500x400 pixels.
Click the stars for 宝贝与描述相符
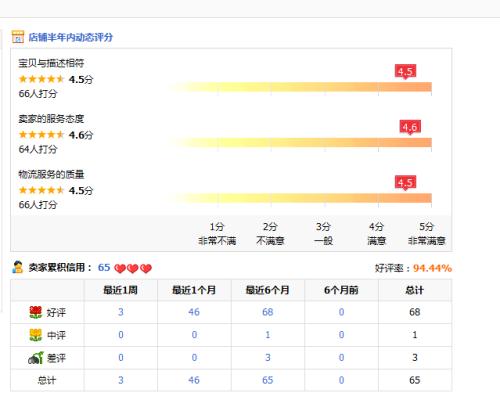41,79
